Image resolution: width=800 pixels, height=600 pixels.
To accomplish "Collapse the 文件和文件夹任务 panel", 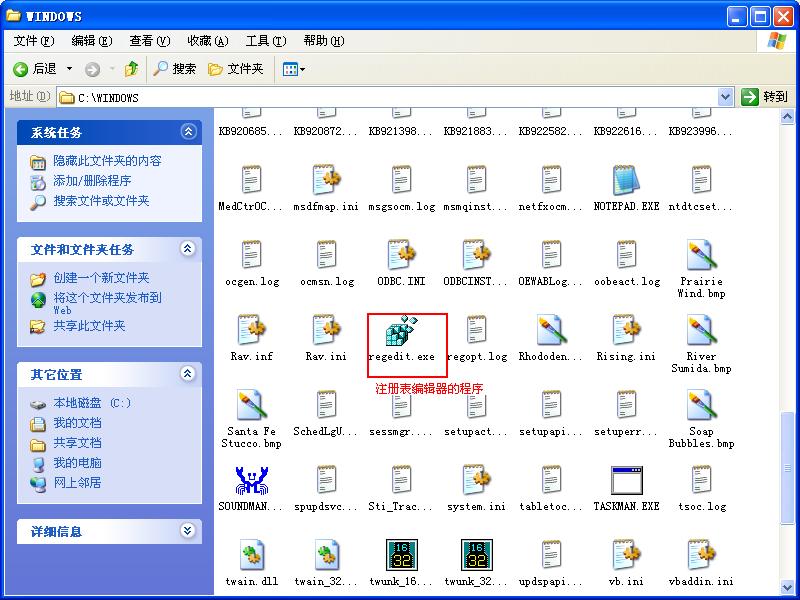I will [188, 249].
